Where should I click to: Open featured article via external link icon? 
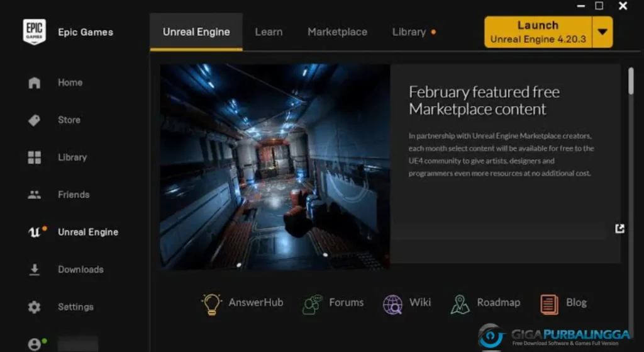[x=619, y=229]
